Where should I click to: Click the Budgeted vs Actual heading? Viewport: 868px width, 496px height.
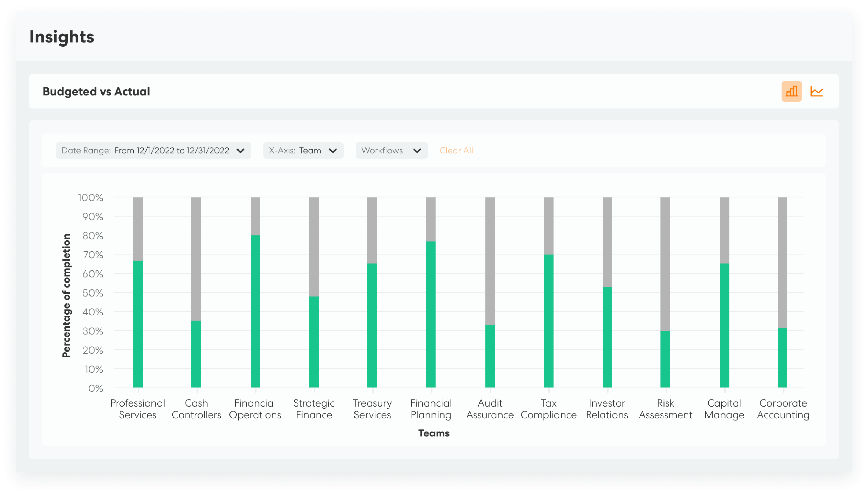click(96, 91)
